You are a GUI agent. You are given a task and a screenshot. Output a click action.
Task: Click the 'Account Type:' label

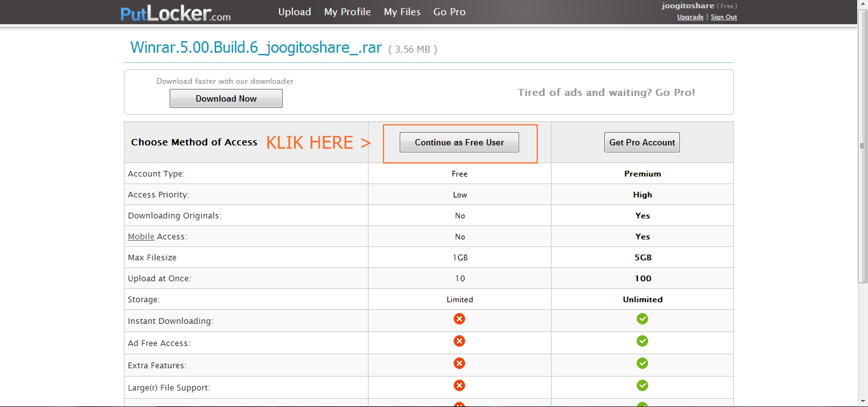[x=156, y=174]
